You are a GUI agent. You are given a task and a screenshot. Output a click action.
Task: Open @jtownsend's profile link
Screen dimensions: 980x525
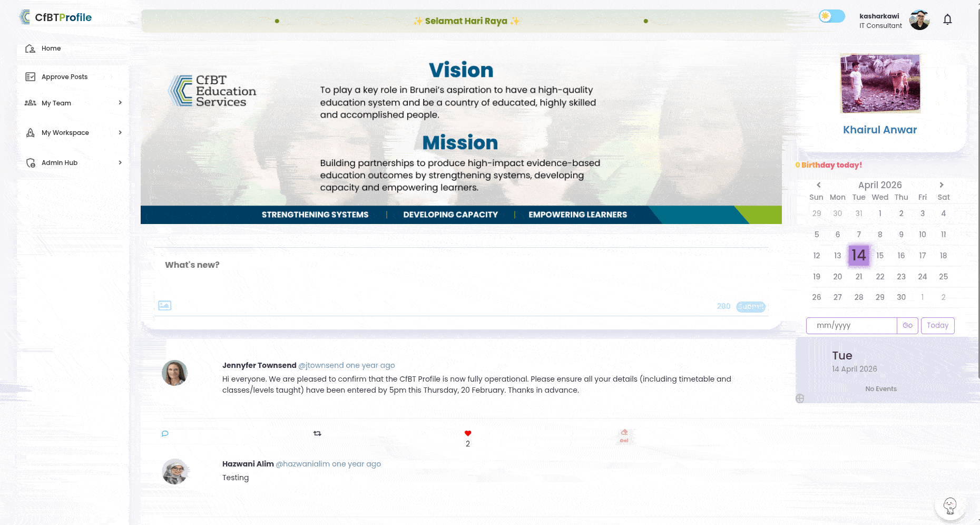pos(319,365)
